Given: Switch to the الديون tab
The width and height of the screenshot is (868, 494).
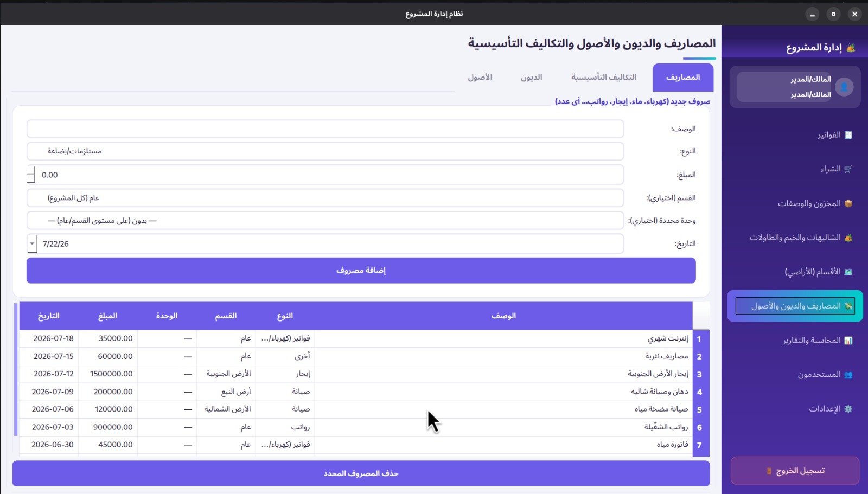Looking at the screenshot, I should (532, 78).
